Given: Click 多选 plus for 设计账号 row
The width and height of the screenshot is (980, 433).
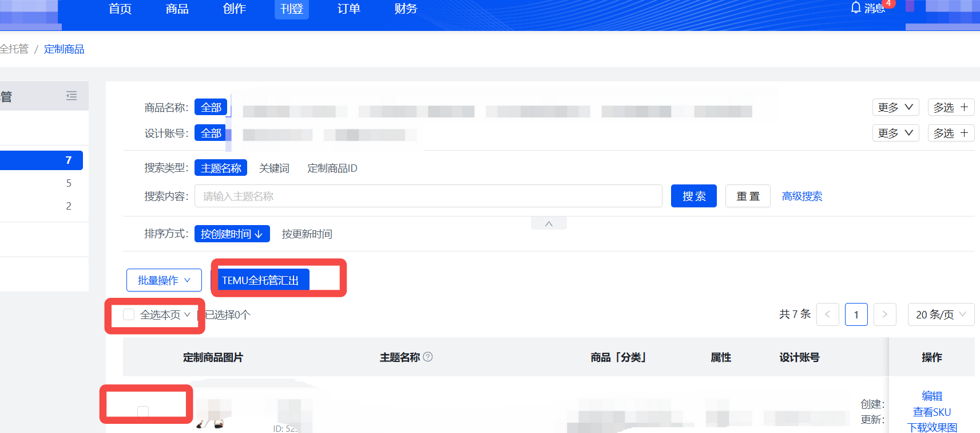Looking at the screenshot, I should (x=950, y=133).
